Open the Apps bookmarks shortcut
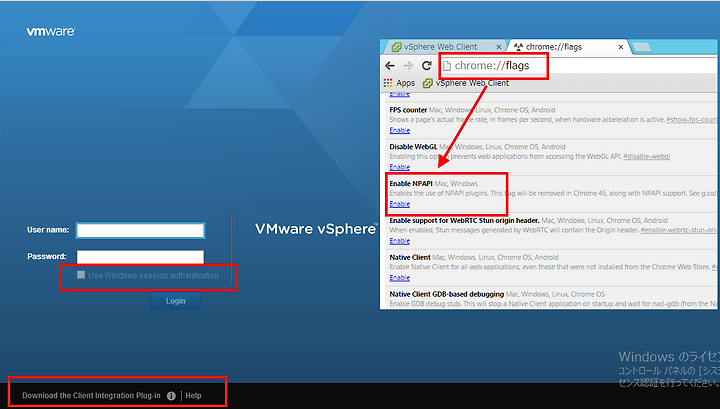 [x=399, y=83]
